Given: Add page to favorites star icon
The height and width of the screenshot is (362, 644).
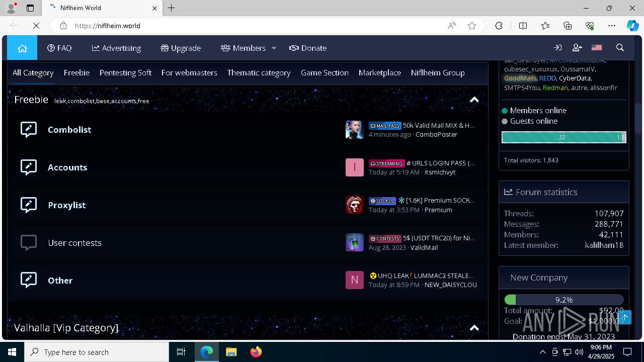Looking at the screenshot, I should pyautogui.click(x=471, y=26).
